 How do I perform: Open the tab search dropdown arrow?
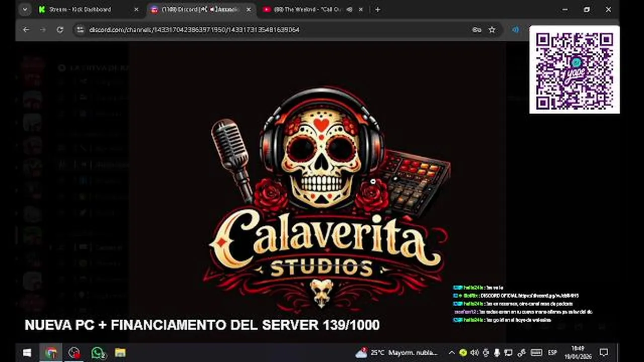[x=25, y=10]
